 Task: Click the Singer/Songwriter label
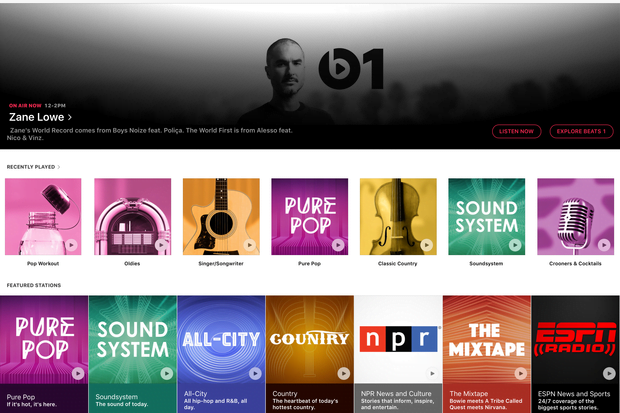tap(221, 263)
